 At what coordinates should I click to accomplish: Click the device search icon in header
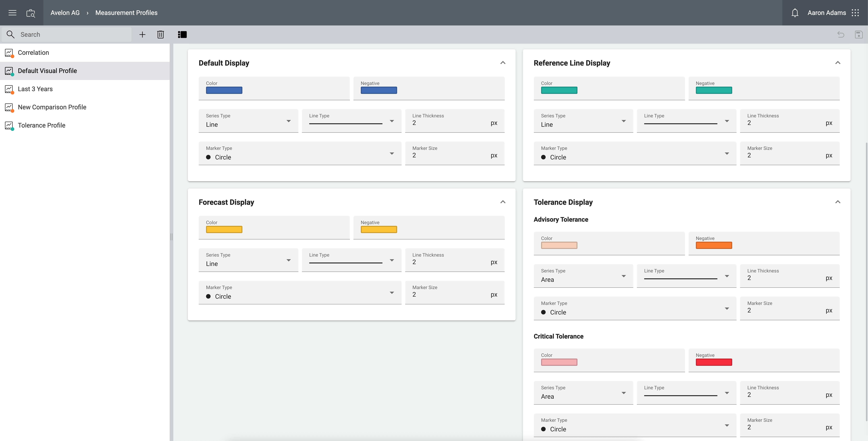(x=31, y=13)
